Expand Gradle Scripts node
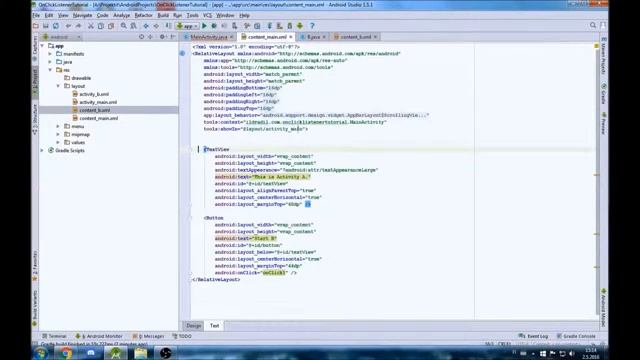 (x=42, y=151)
